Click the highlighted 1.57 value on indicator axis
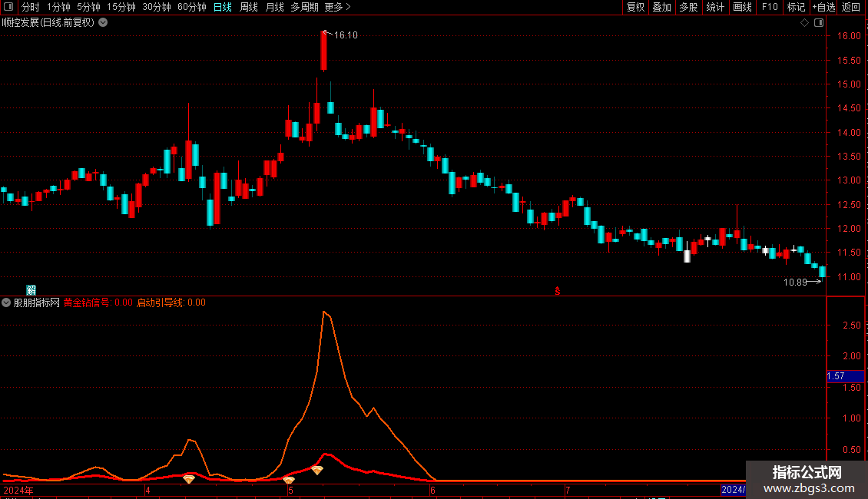868x499 pixels. pyautogui.click(x=845, y=376)
